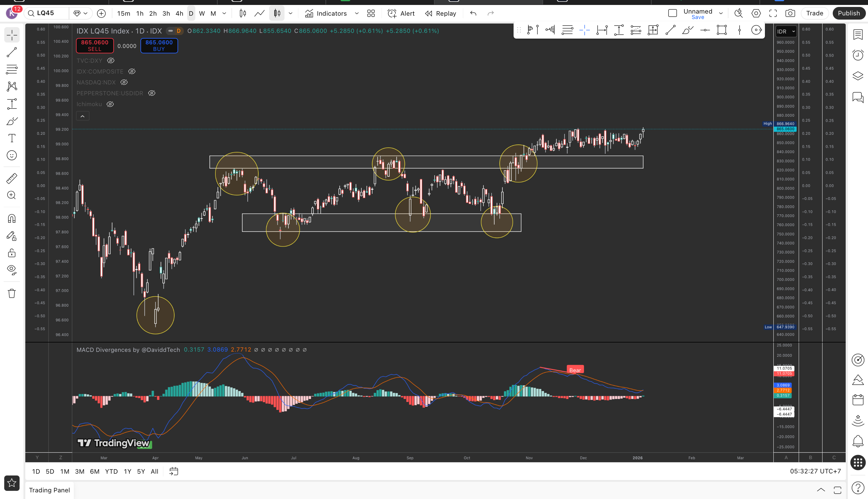Open the IDR currency dropdown
This screenshot has width=868, height=499.
coord(785,32)
